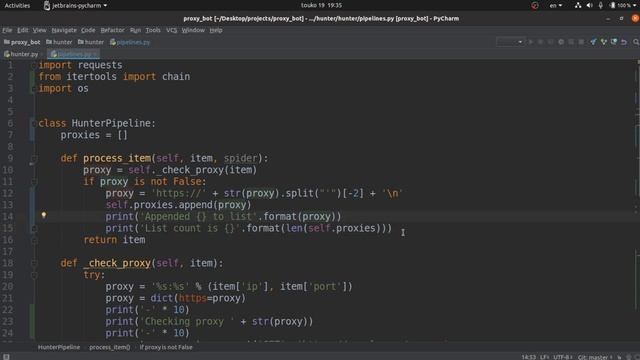Click 'self.proxies.append(proxy)' on line 13
Screen dimensions: 640x360
pos(178,204)
